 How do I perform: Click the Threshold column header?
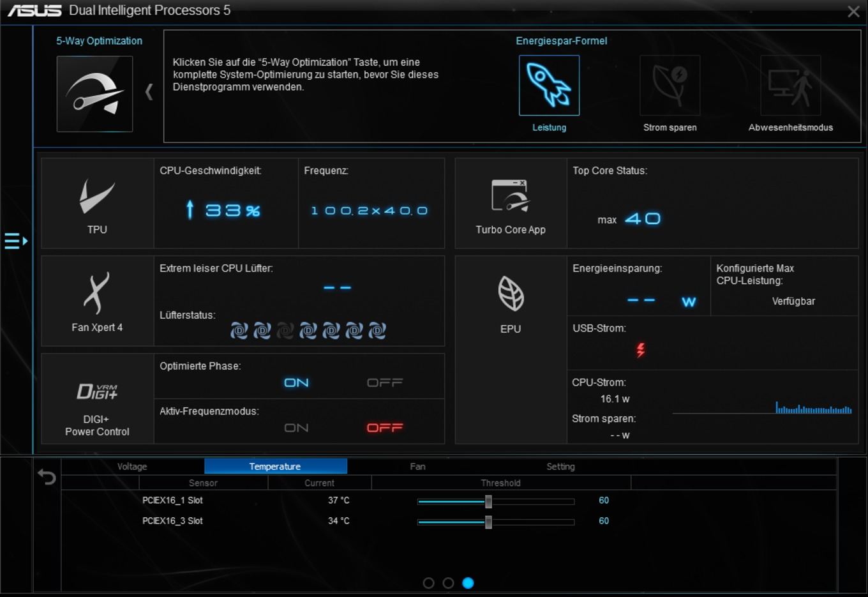(x=500, y=483)
